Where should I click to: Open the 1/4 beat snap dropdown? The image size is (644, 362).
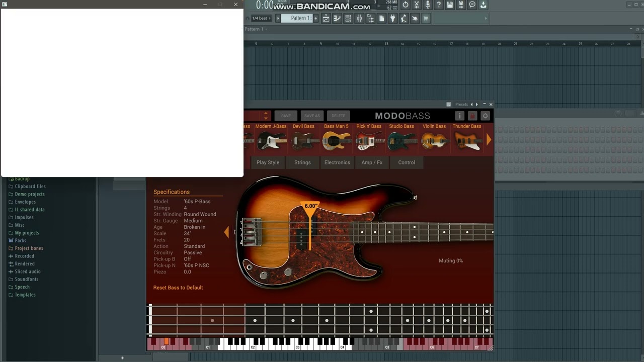click(262, 19)
